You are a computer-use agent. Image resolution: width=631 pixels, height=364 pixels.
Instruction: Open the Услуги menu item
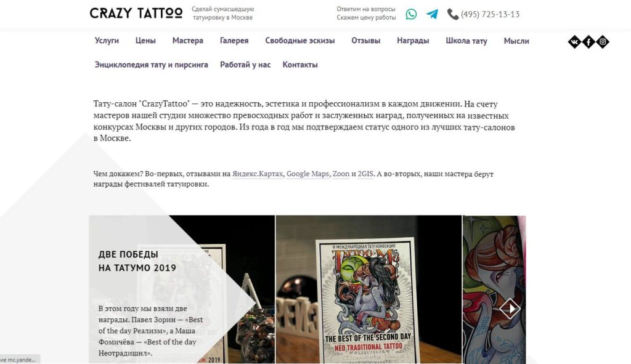[107, 41]
